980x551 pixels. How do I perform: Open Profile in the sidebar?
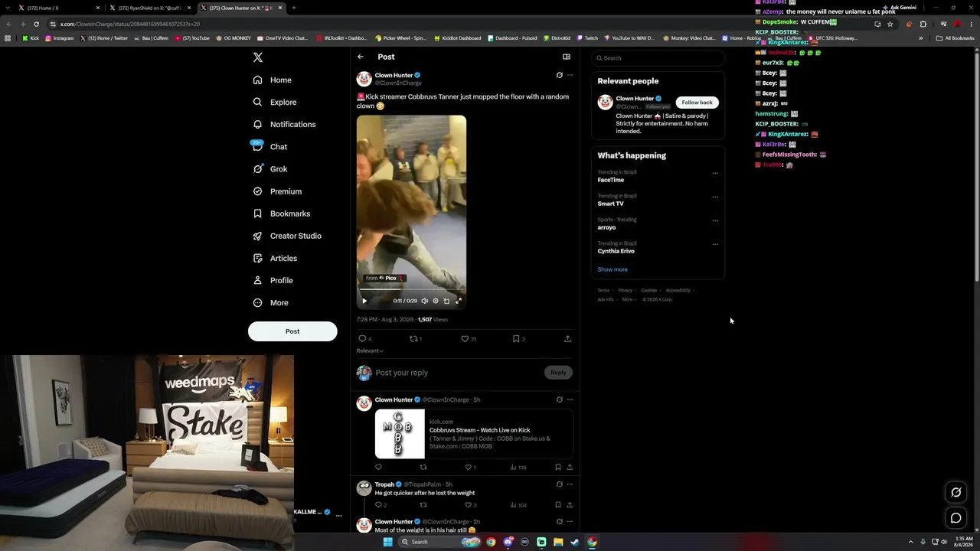(273, 280)
